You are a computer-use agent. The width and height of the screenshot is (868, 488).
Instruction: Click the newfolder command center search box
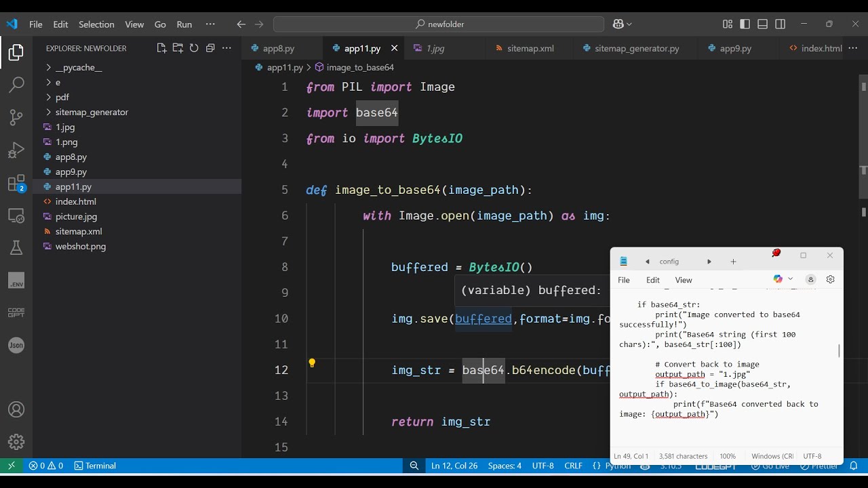(x=439, y=24)
